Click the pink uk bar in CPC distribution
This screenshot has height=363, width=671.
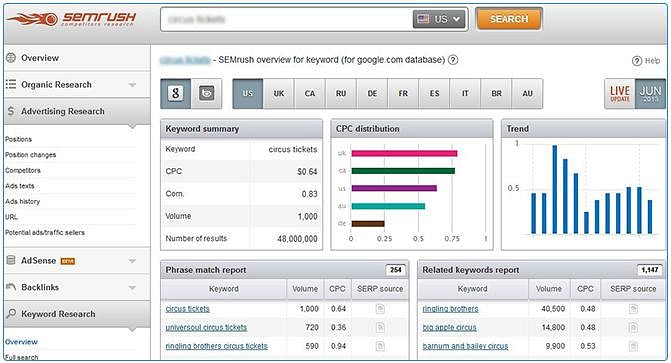pyautogui.click(x=404, y=153)
